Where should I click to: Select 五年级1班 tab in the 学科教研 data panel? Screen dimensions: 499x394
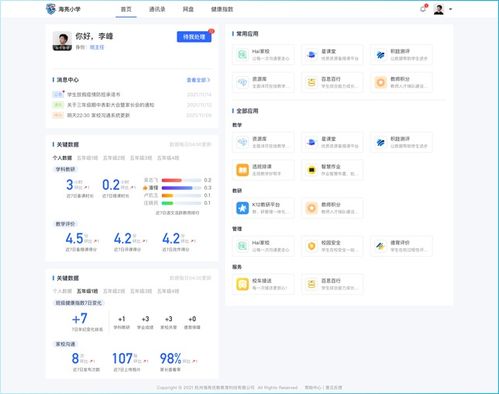[87, 158]
